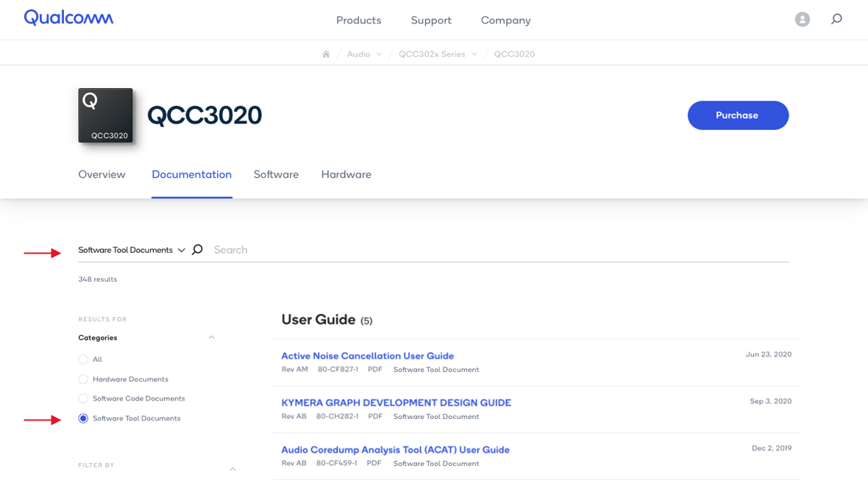Open the Active Noise Cancellation User Guide link
Viewport: 868px width, 480px height.
coord(367,356)
